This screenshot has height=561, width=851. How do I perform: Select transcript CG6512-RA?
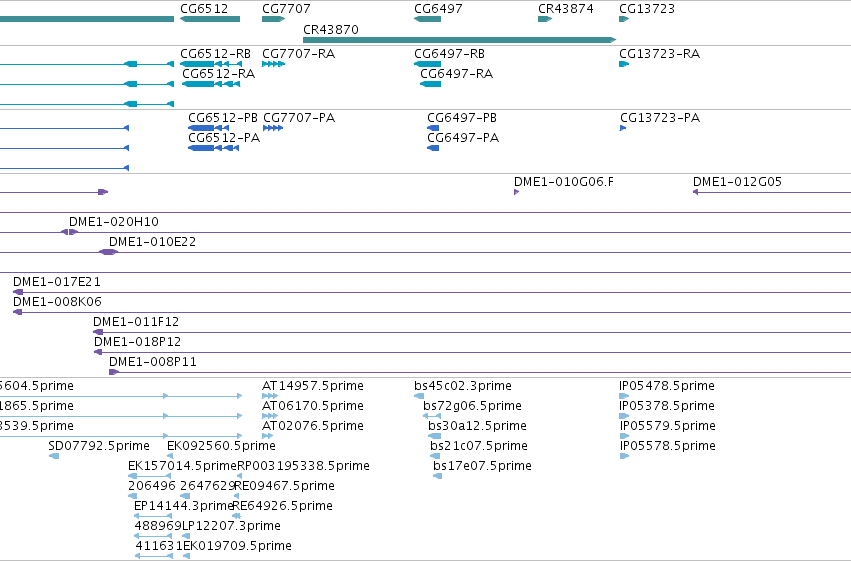pos(211,84)
